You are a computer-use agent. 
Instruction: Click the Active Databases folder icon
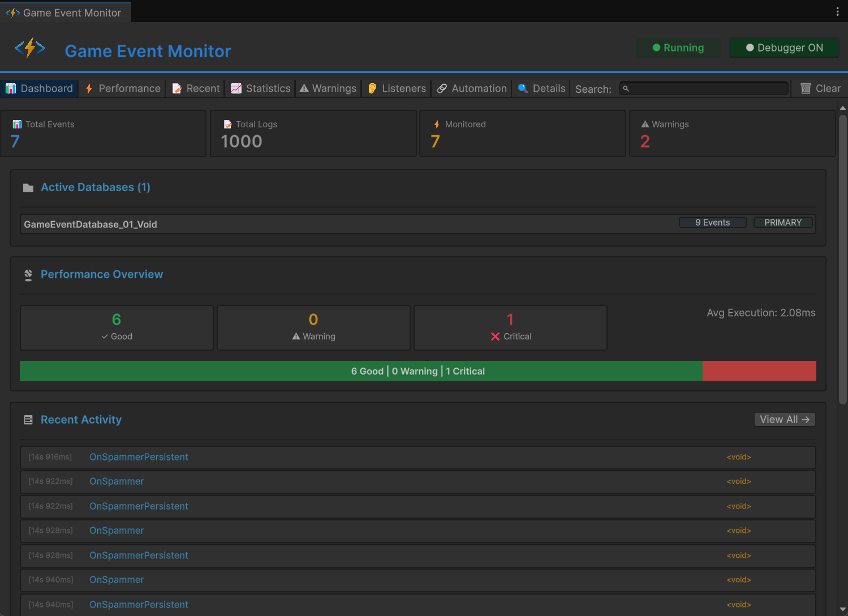[28, 187]
